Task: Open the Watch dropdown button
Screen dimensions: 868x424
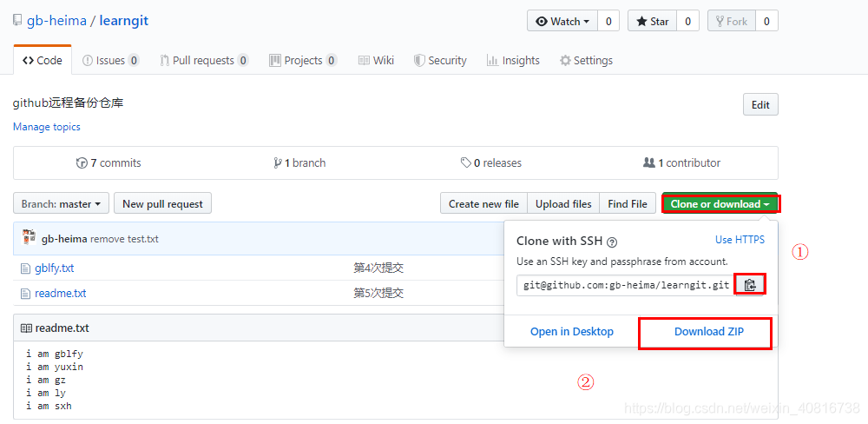Action: pos(562,21)
